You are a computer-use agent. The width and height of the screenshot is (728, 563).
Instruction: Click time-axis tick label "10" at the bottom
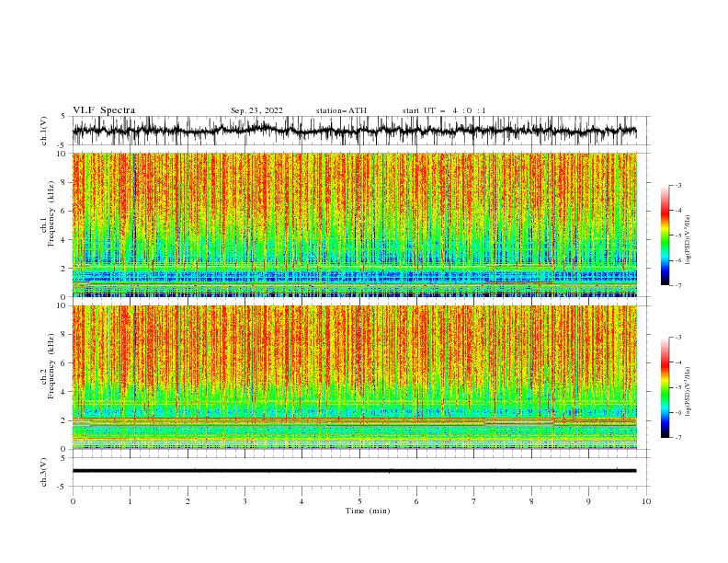pos(646,501)
